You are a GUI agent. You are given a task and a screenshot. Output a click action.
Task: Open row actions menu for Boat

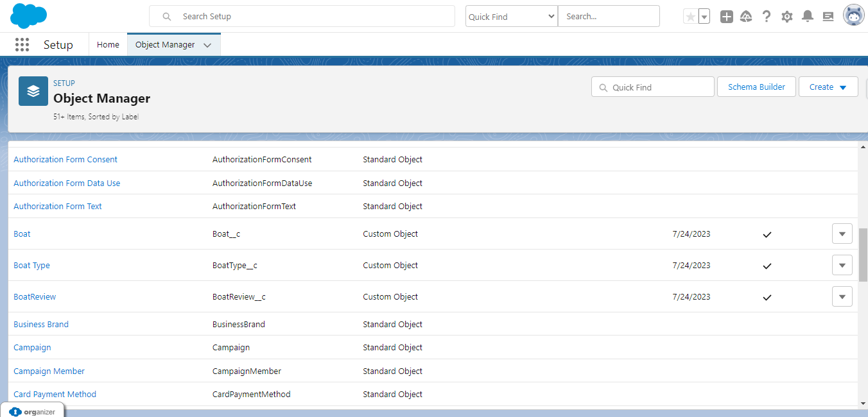pyautogui.click(x=842, y=234)
